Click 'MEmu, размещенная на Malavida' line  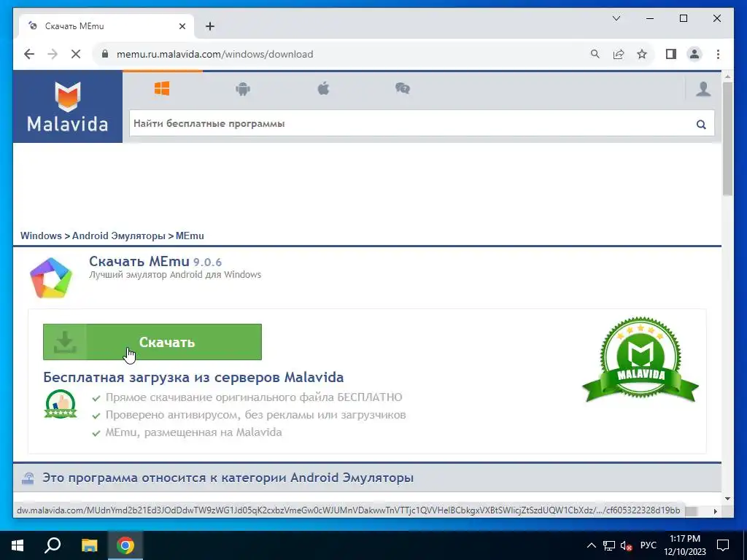(194, 432)
